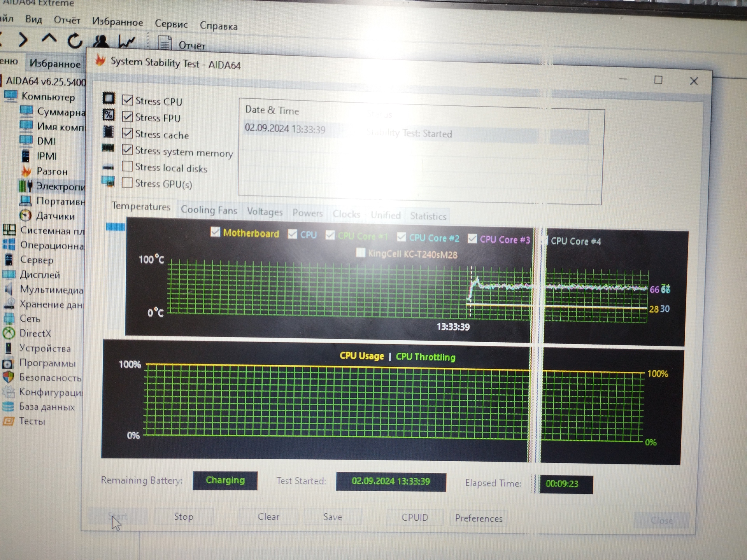747x560 pixels.
Task: Click the Save button
Action: (x=333, y=517)
